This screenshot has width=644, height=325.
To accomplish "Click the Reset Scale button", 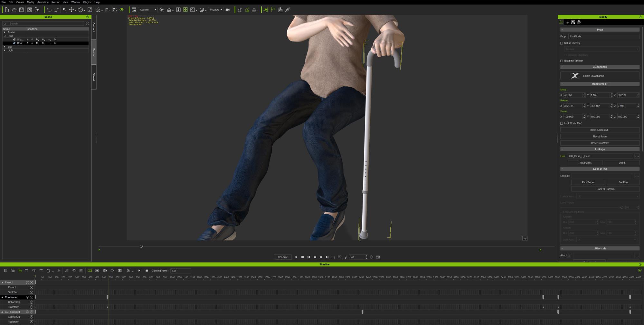I will point(600,137).
